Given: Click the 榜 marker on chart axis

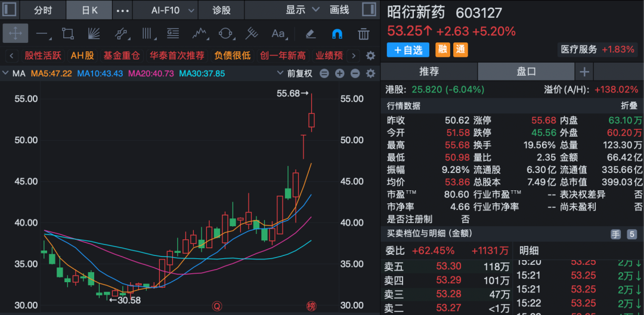Looking at the screenshot, I should pos(311,305).
